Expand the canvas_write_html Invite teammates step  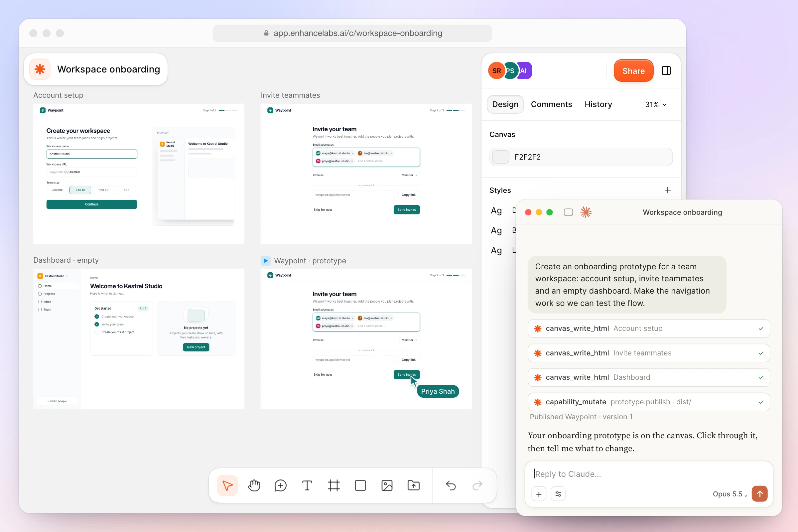pos(649,353)
